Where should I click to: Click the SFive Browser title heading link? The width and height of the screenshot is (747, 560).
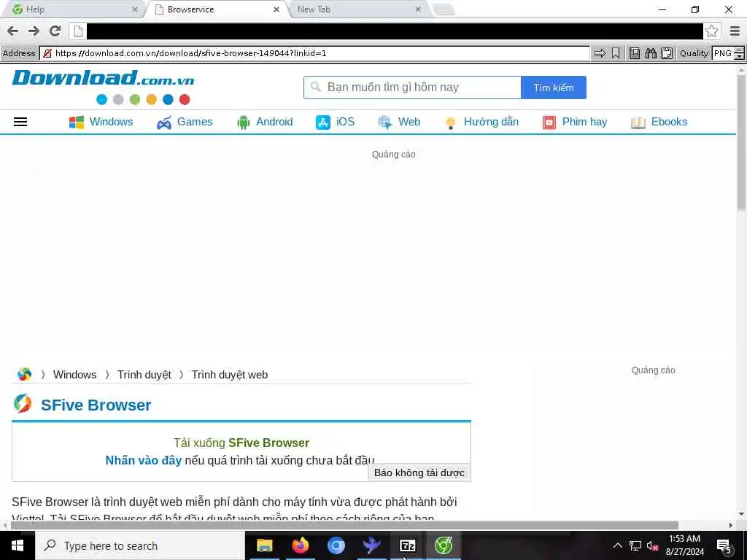(x=96, y=405)
